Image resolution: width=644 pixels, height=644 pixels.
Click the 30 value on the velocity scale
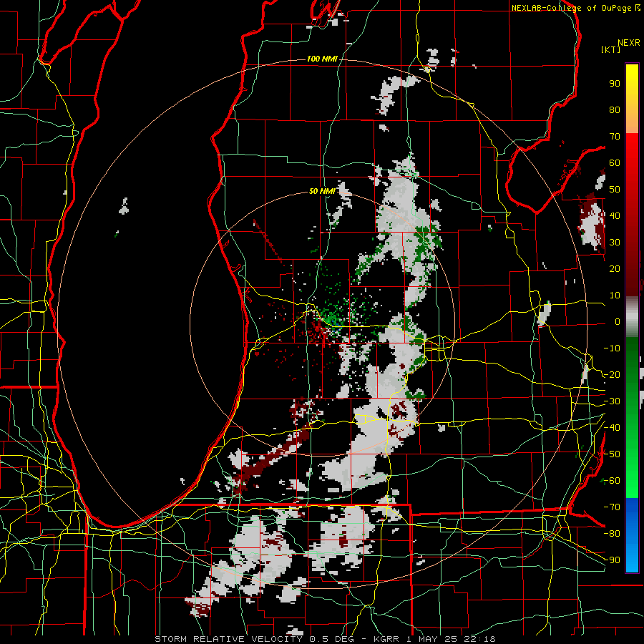pos(615,243)
